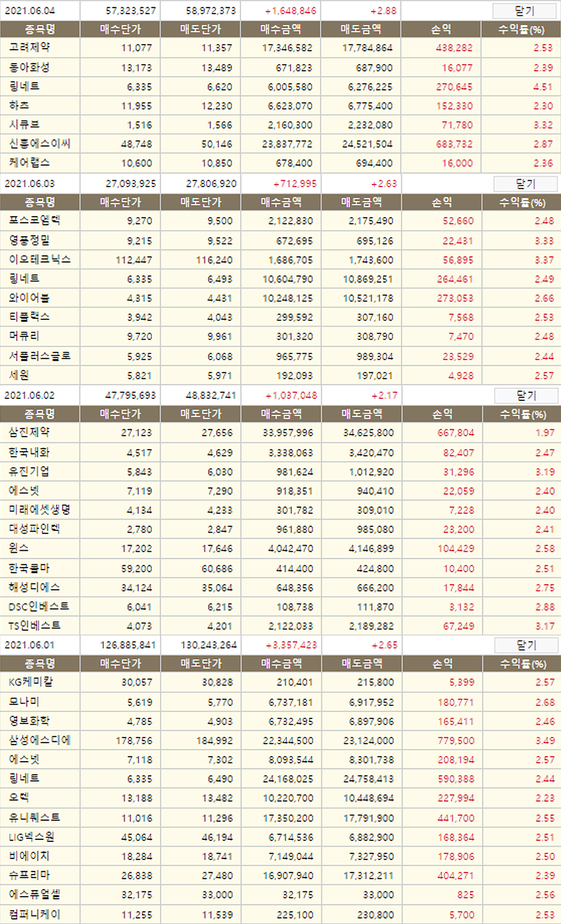Click stock name DSC인베스트

39,607
